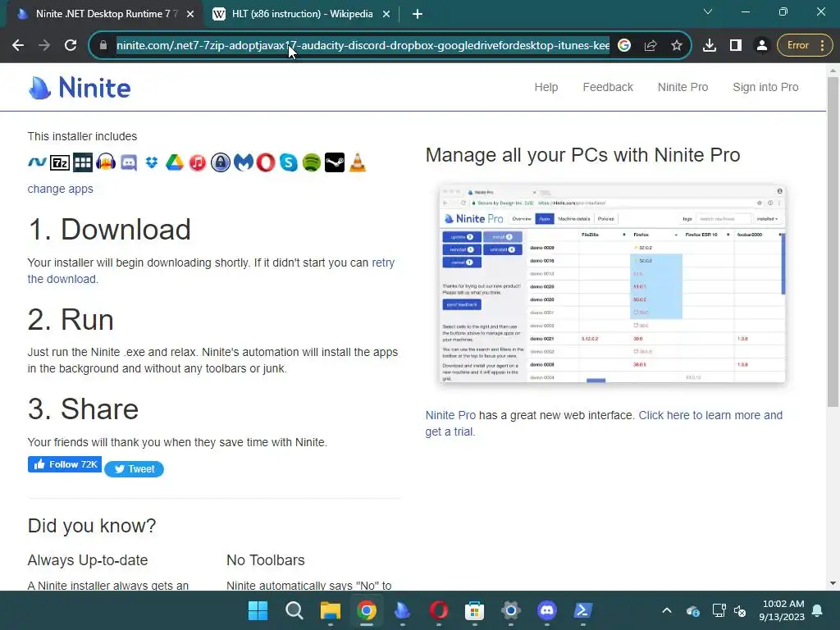The height and width of the screenshot is (630, 840).
Task: Open Chrome downloads tray icon
Action: pyautogui.click(x=710, y=46)
